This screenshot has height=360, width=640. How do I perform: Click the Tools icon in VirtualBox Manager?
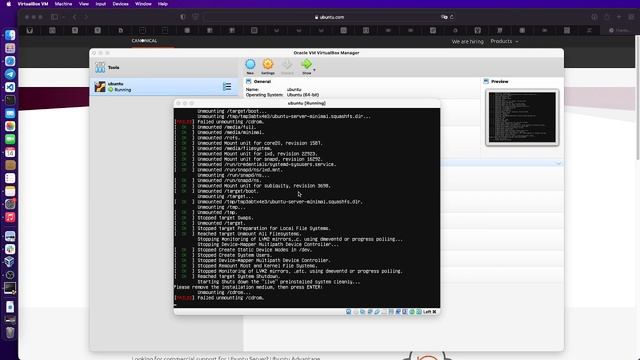100,67
